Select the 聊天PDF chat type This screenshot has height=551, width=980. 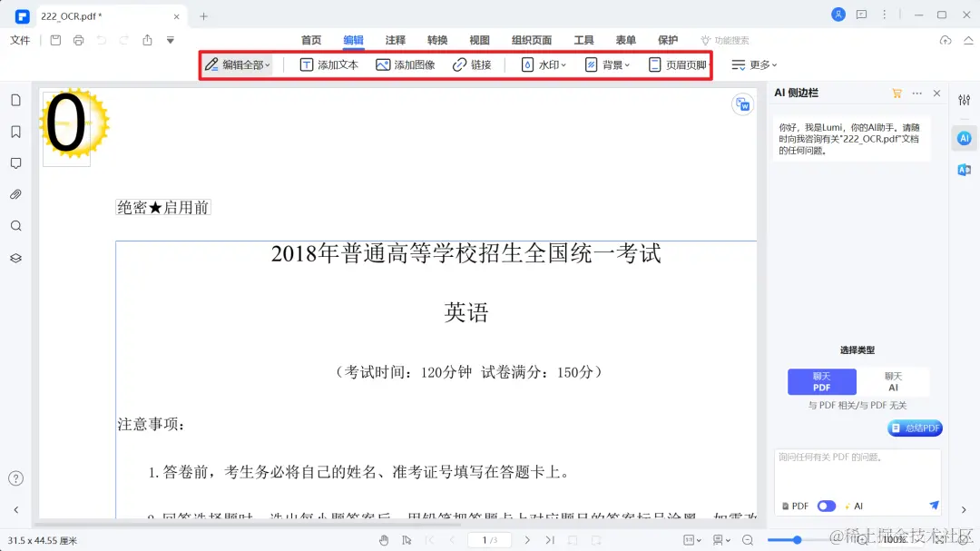pos(821,381)
